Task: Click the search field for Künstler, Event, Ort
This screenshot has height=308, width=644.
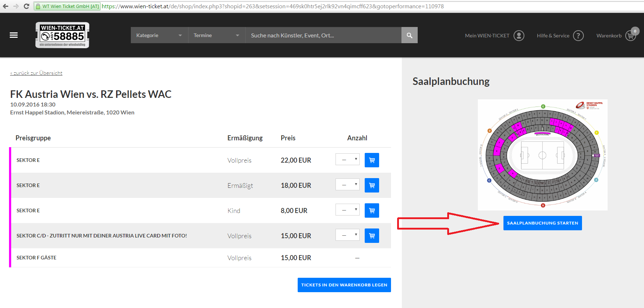Action: 323,35
